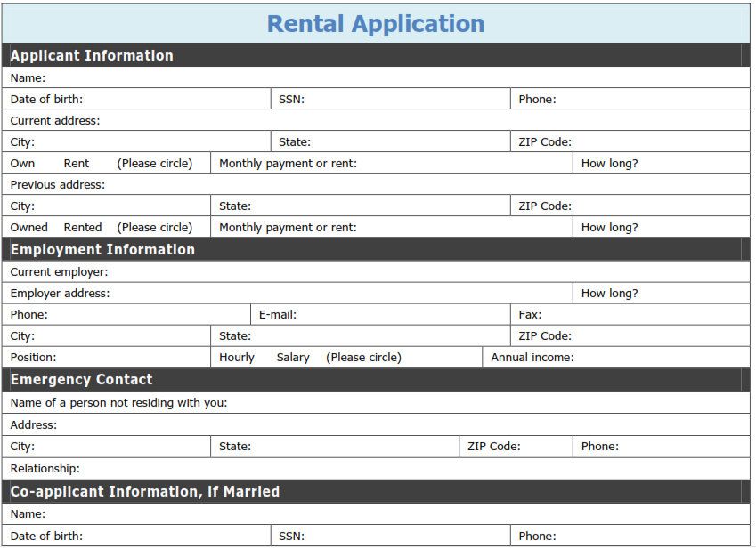Click the SSN field in Applicant Information
756x549 pixels.
tap(405, 100)
